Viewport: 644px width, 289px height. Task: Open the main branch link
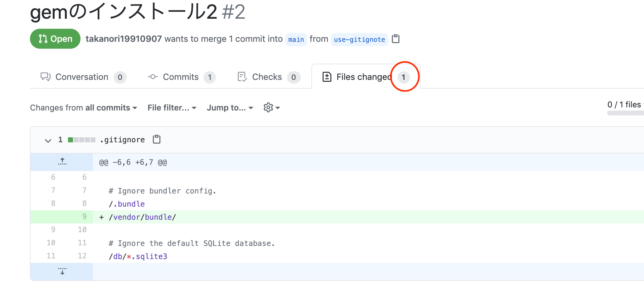[296, 40]
